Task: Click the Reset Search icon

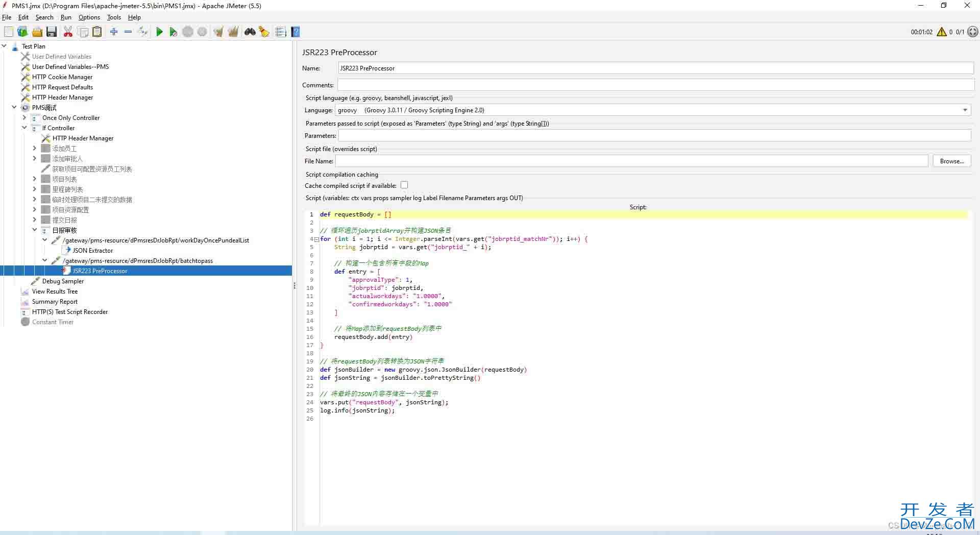Action: pos(264,32)
